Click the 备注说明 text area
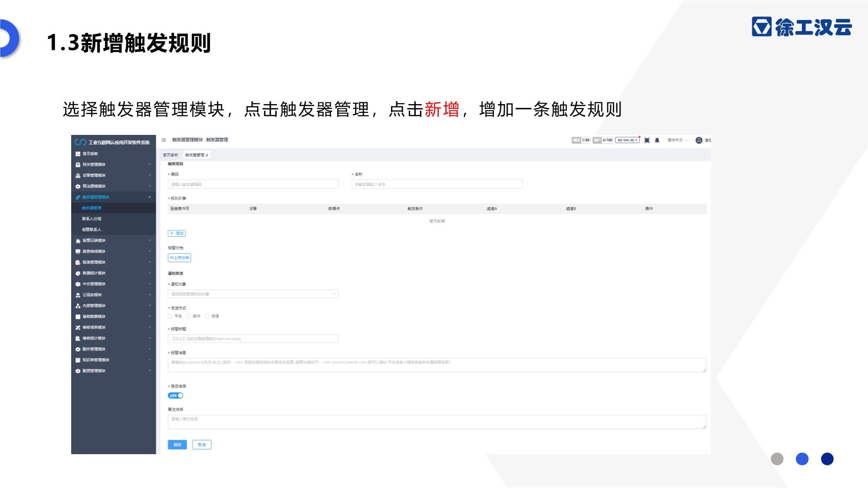This screenshot has height=488, width=868. (x=437, y=422)
